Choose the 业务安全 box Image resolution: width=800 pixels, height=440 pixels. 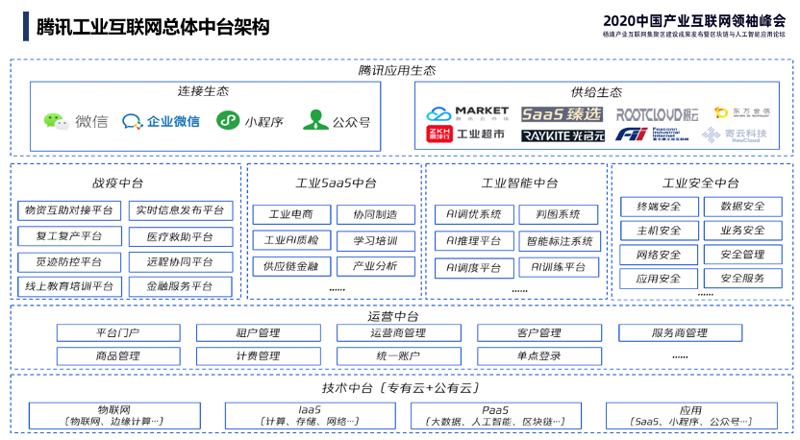click(x=743, y=230)
